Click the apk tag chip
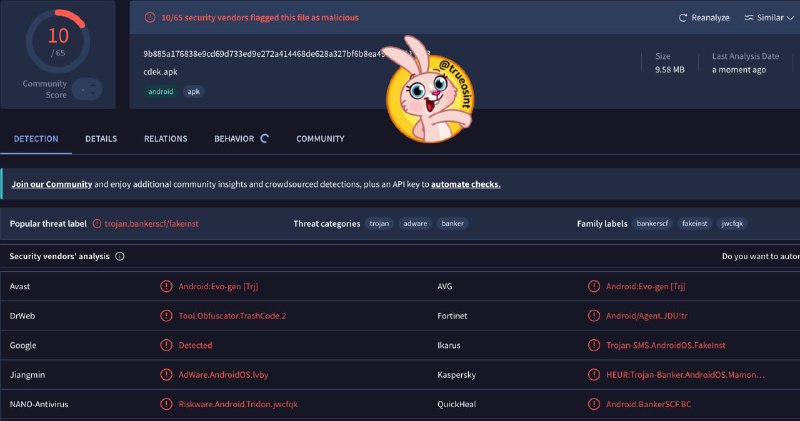The image size is (800, 421). click(x=193, y=91)
